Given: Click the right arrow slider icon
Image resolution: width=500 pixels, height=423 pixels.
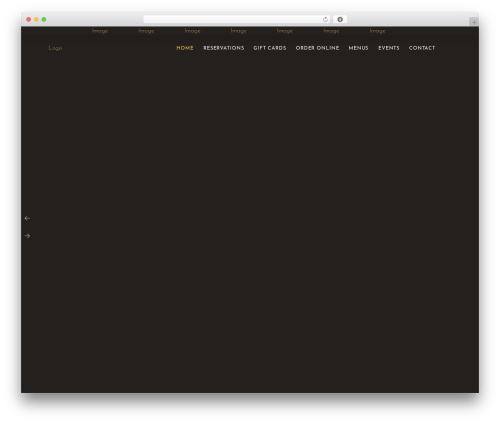Looking at the screenshot, I should pos(27,236).
